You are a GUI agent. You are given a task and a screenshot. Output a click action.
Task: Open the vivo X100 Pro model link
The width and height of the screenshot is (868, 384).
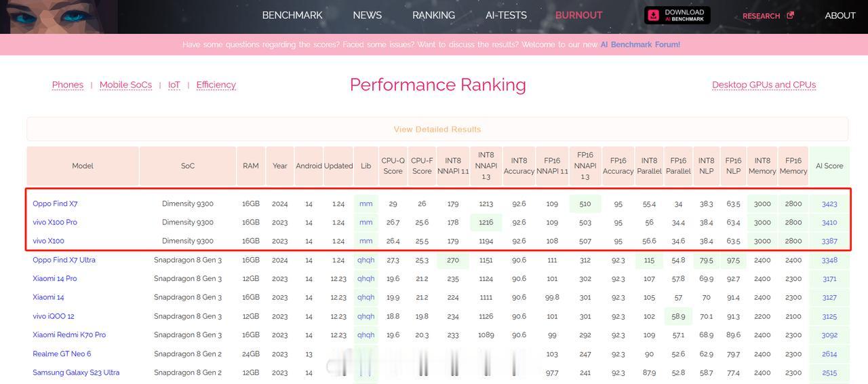click(x=55, y=223)
